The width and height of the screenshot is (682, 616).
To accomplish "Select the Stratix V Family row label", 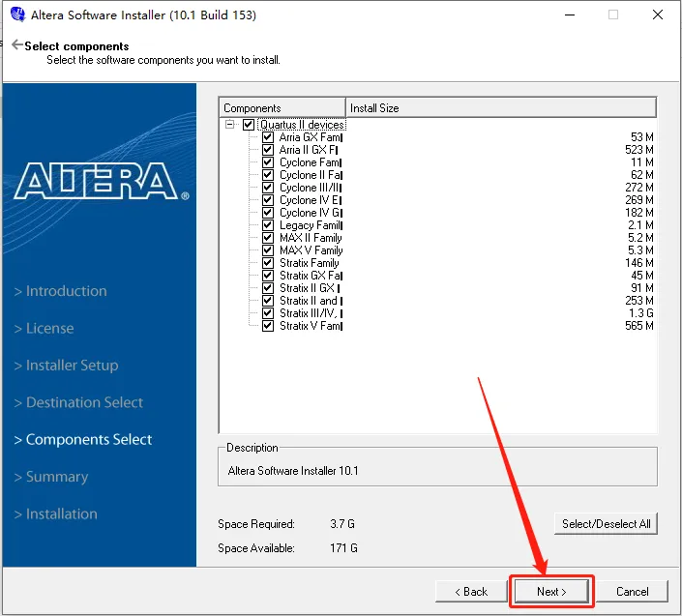I will coord(311,326).
